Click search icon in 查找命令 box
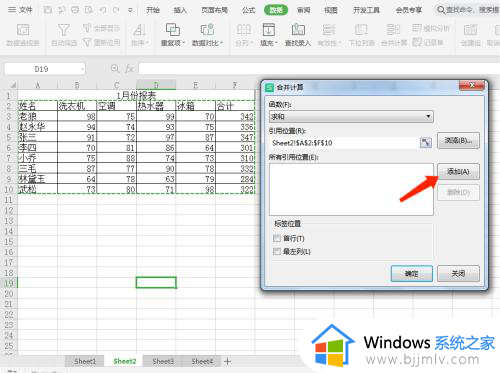500x373 pixels. tap(441, 10)
